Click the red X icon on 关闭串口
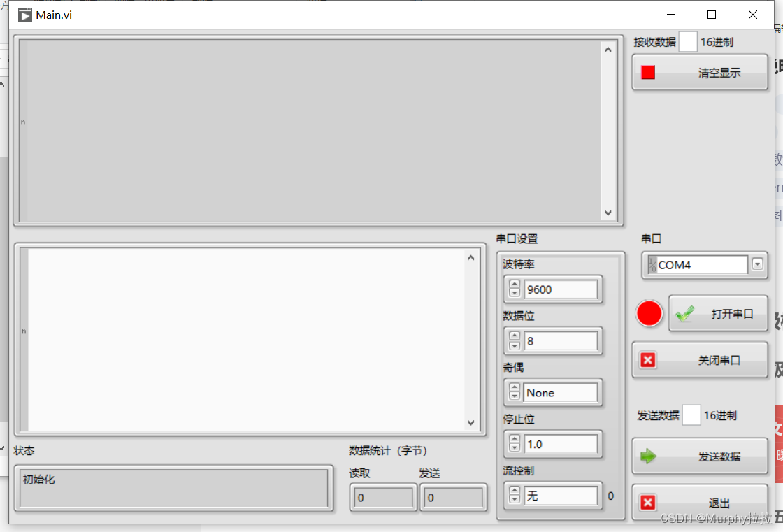 click(648, 360)
